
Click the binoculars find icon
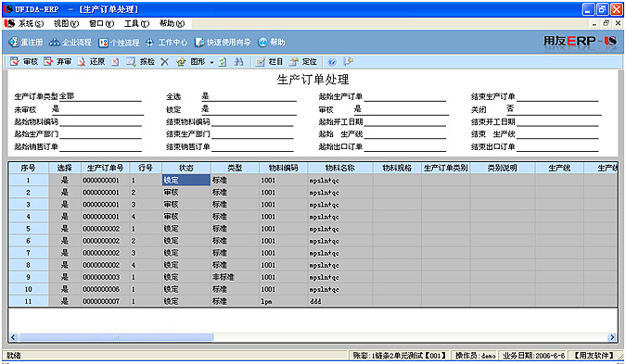tap(238, 62)
